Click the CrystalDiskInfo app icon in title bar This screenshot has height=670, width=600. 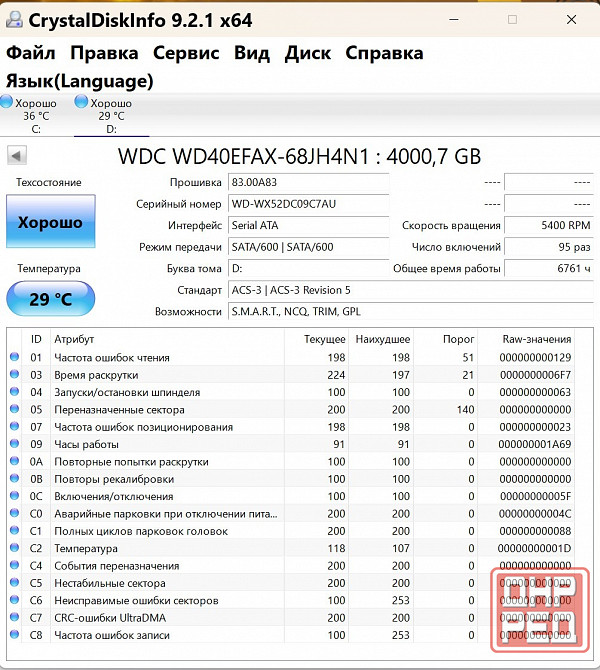pyautogui.click(x=14, y=20)
